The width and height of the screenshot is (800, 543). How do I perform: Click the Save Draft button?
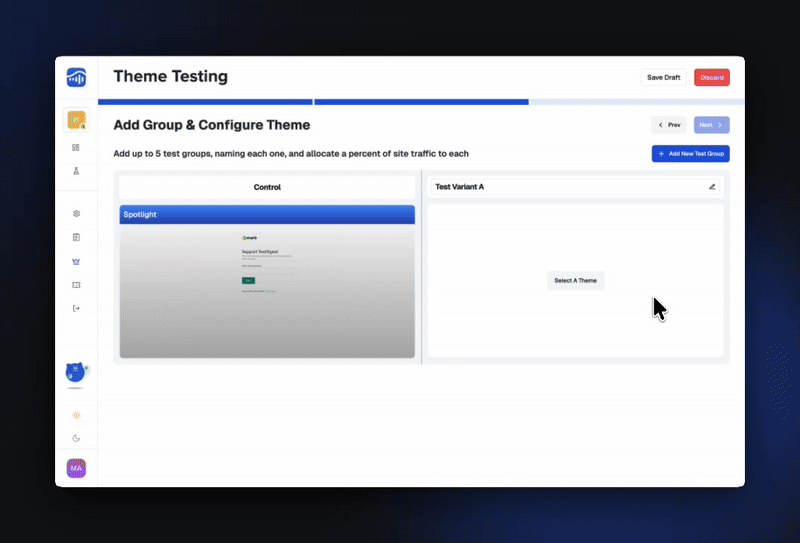663,77
